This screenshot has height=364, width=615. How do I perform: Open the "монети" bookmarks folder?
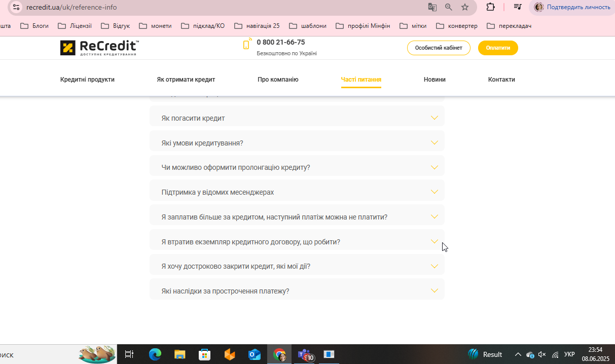tap(155, 26)
